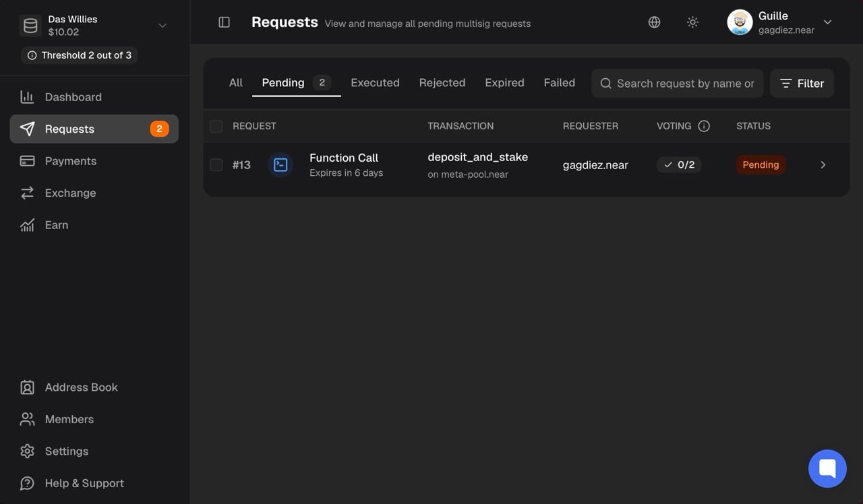Click the #13 request number

241,164
